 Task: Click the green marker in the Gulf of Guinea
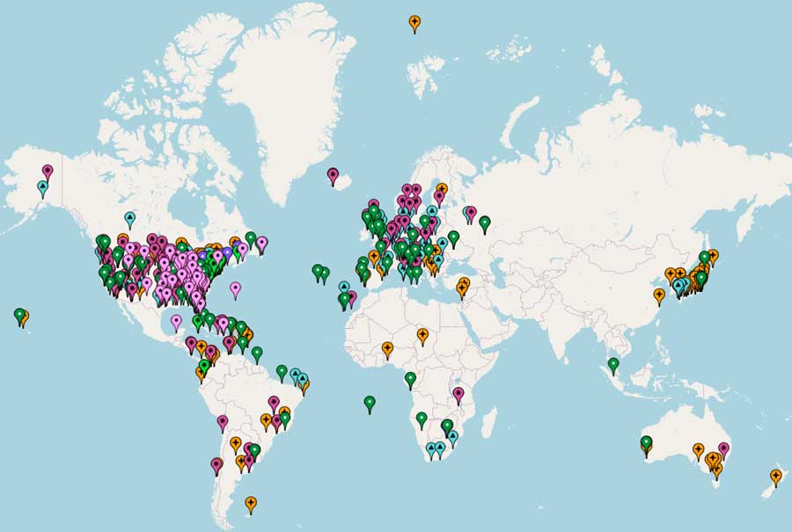(x=410, y=379)
